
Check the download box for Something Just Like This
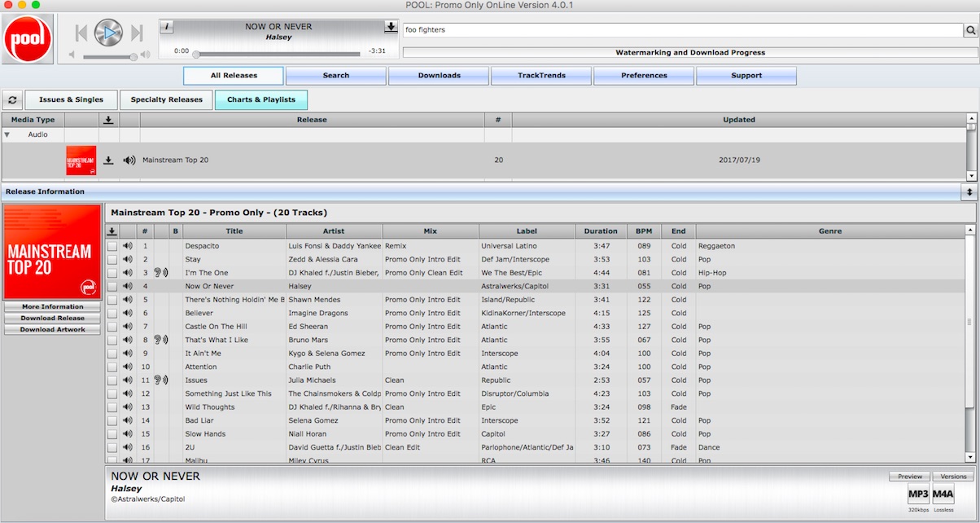112,393
